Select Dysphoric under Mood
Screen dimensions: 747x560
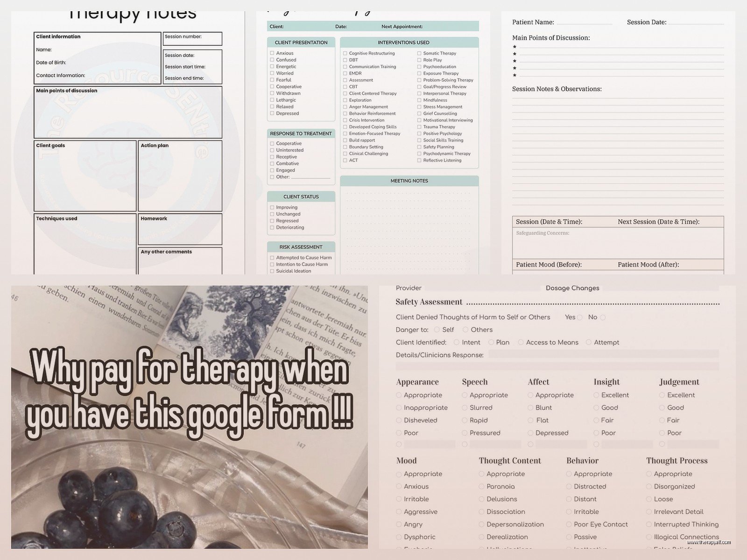coord(399,537)
